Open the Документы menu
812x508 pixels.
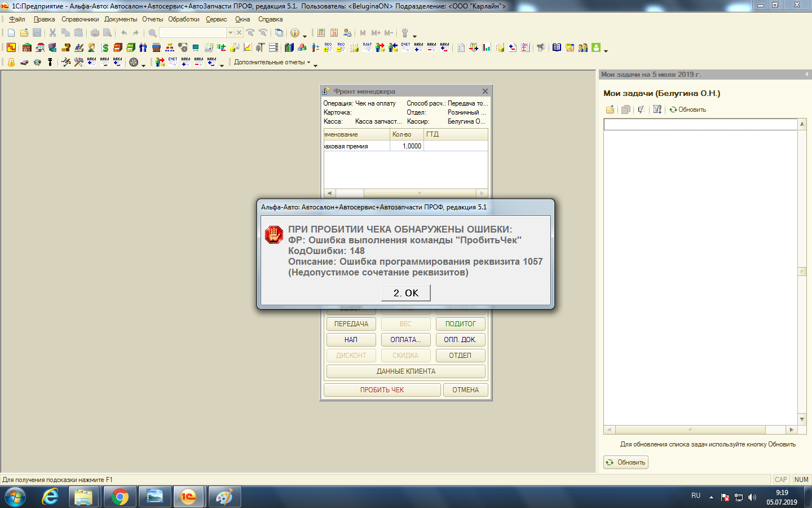(121, 19)
